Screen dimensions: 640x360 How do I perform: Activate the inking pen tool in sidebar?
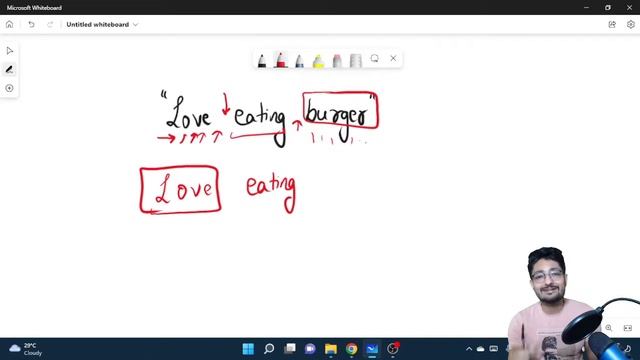pyautogui.click(x=9, y=69)
